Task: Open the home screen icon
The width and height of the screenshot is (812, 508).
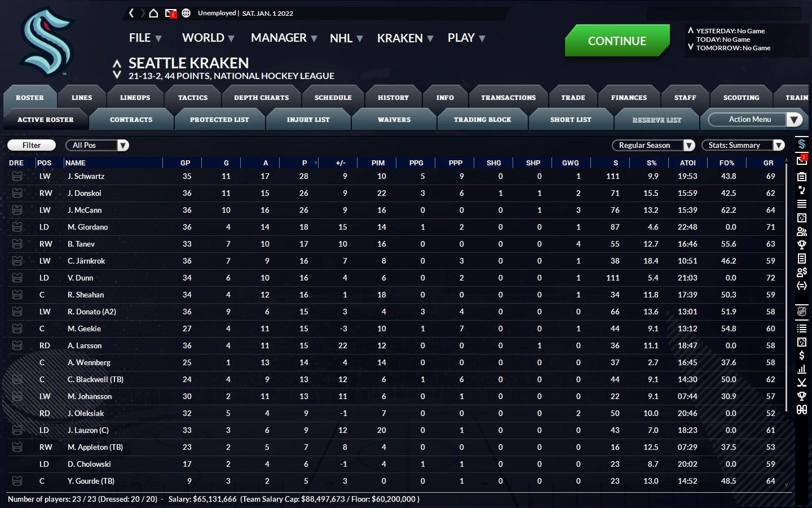Action: click(153, 13)
